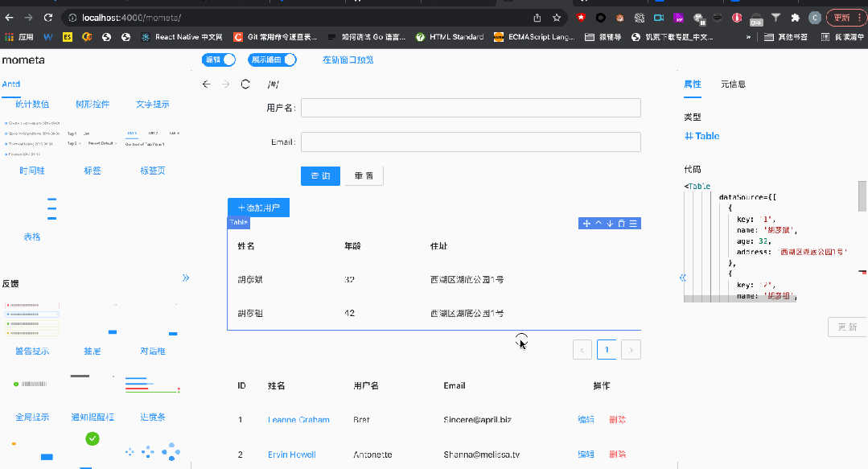The height and width of the screenshot is (469, 868).
Task: Click the 查询 query button
Action: pos(320,175)
